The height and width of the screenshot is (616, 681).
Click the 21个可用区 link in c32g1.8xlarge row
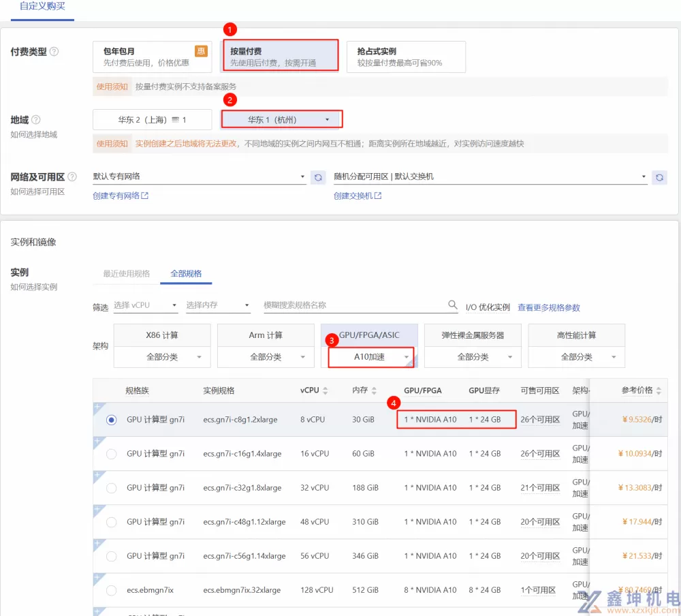540,488
